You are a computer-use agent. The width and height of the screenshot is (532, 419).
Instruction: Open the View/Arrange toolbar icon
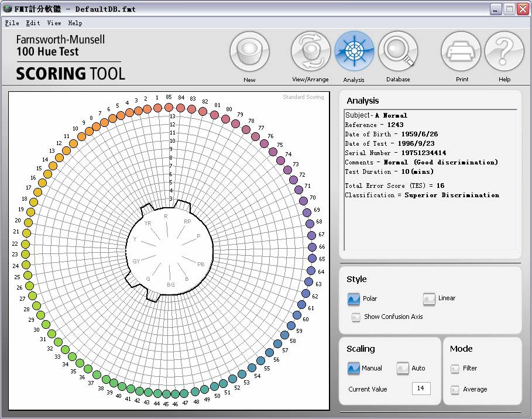coord(310,52)
